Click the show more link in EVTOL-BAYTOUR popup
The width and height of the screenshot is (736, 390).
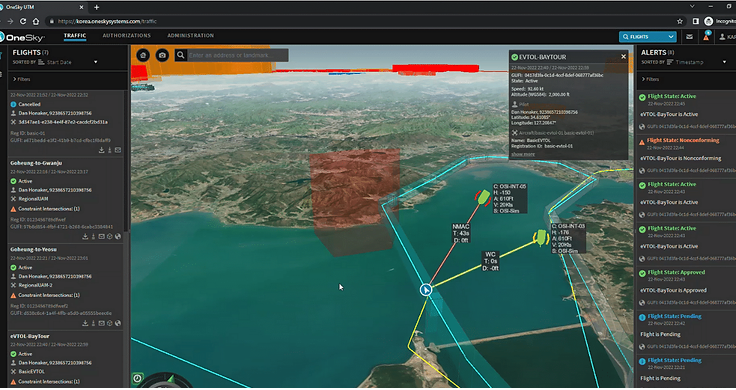click(523, 154)
